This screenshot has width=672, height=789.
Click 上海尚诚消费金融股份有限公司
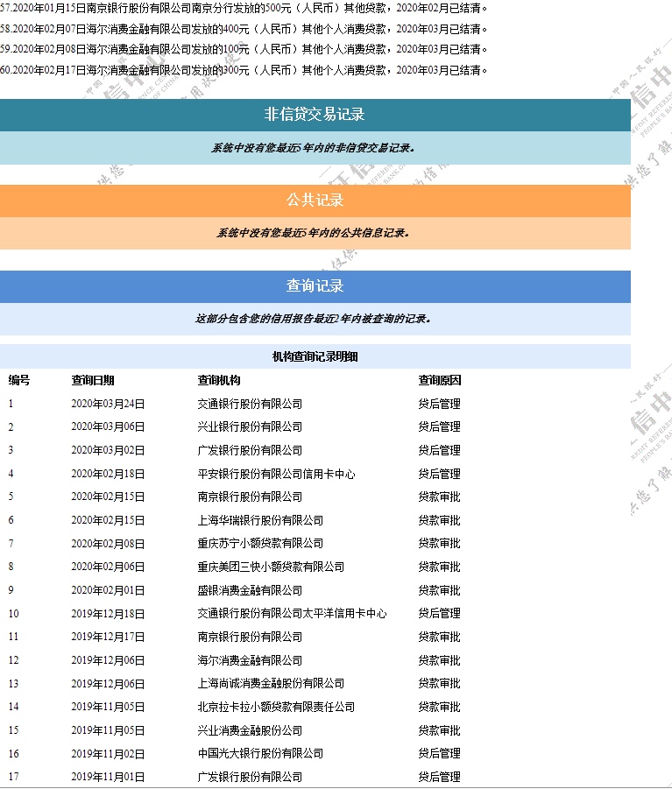[271, 684]
